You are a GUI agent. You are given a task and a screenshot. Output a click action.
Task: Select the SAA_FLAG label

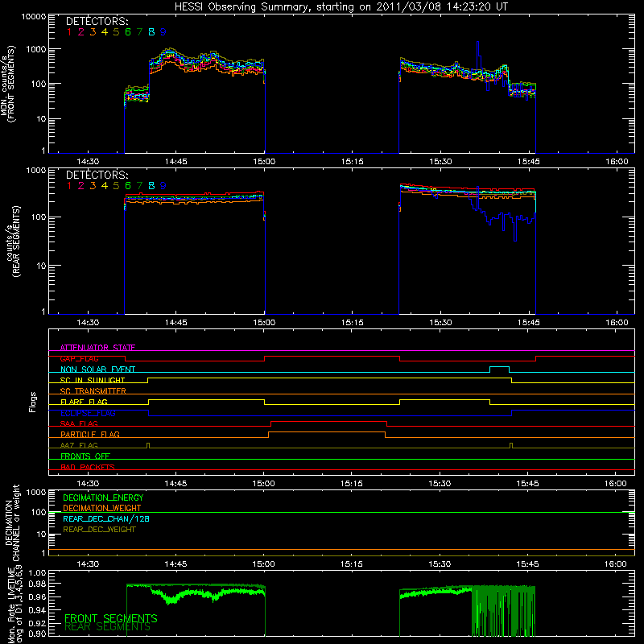click(79, 423)
